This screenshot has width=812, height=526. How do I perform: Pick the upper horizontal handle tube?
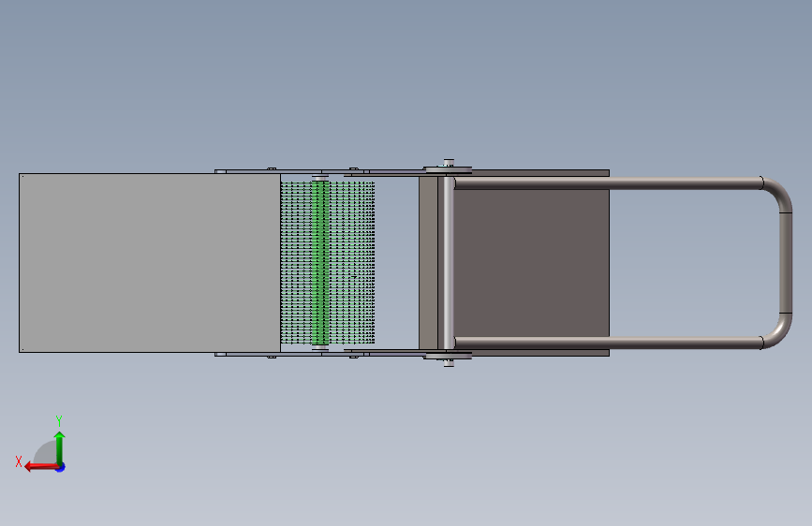(x=609, y=183)
